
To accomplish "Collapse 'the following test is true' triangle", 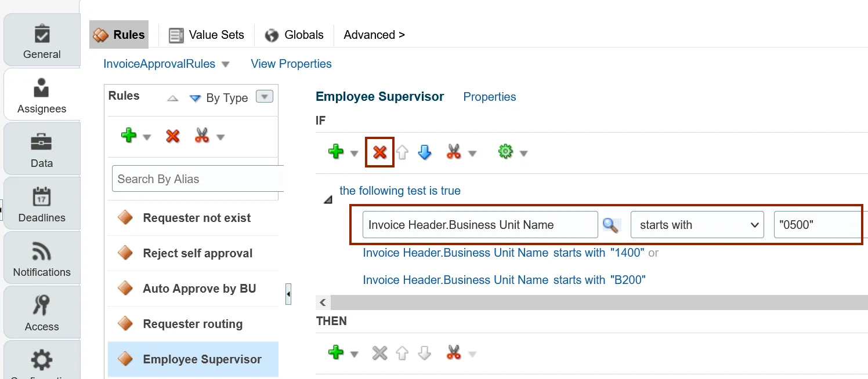I will pyautogui.click(x=328, y=199).
